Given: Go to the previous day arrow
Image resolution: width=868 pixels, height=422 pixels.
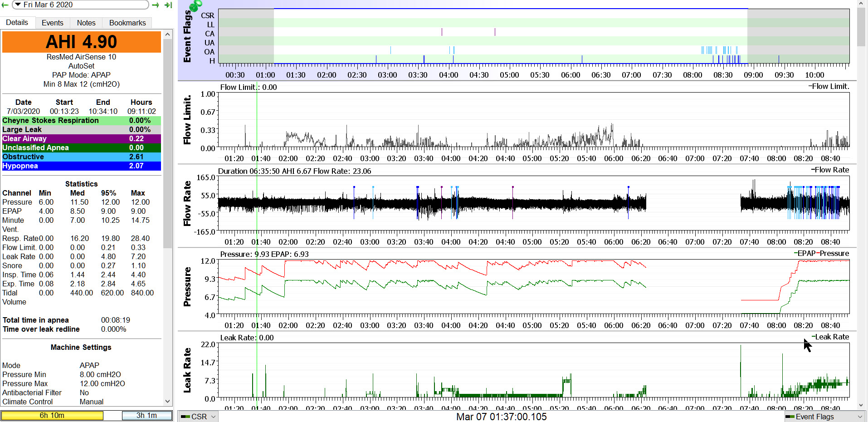Looking at the screenshot, I should click(5, 5).
